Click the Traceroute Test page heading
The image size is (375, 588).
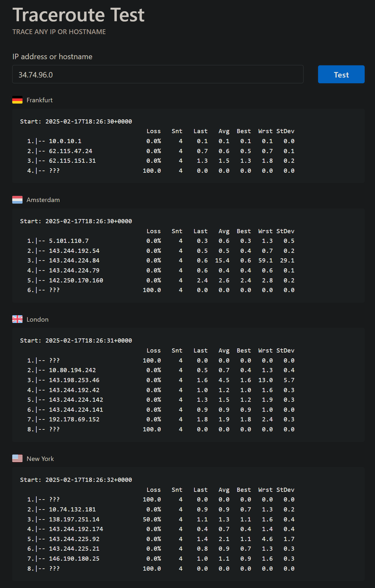click(79, 15)
